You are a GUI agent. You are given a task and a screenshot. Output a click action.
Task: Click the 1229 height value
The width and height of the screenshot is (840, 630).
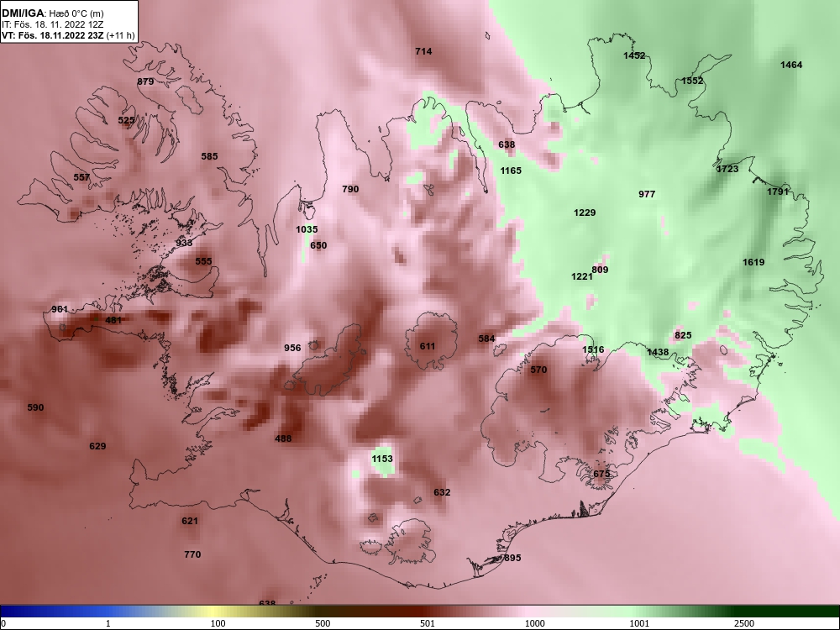(585, 213)
